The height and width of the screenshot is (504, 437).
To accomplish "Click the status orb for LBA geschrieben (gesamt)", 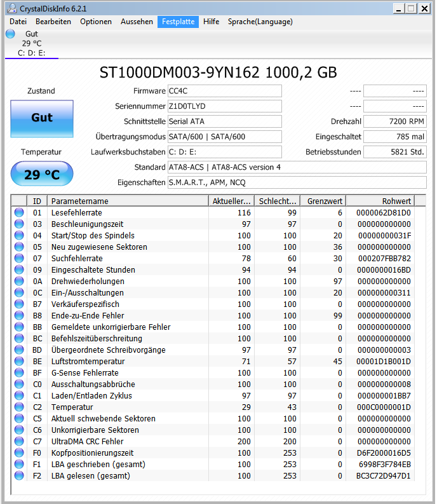I will pyautogui.click(x=19, y=464).
